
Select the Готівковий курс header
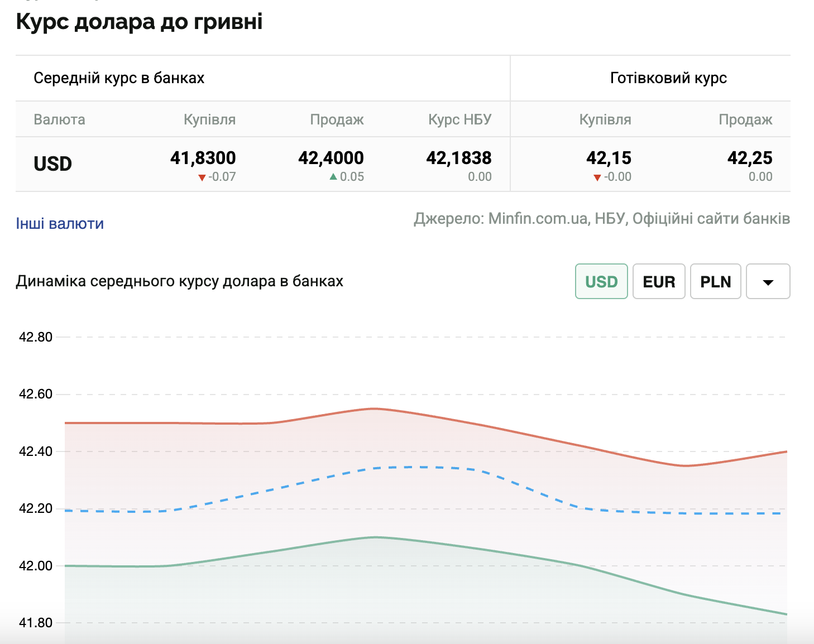[668, 78]
